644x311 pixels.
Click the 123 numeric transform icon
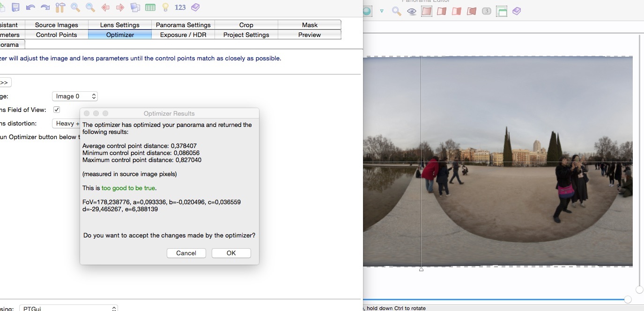coord(180,7)
